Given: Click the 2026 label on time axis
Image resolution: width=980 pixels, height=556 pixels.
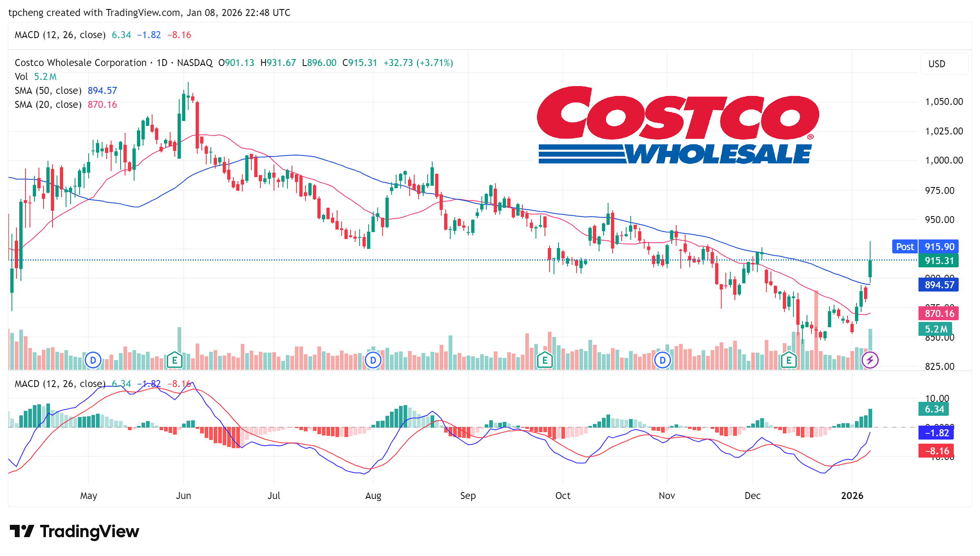Looking at the screenshot, I should [852, 496].
